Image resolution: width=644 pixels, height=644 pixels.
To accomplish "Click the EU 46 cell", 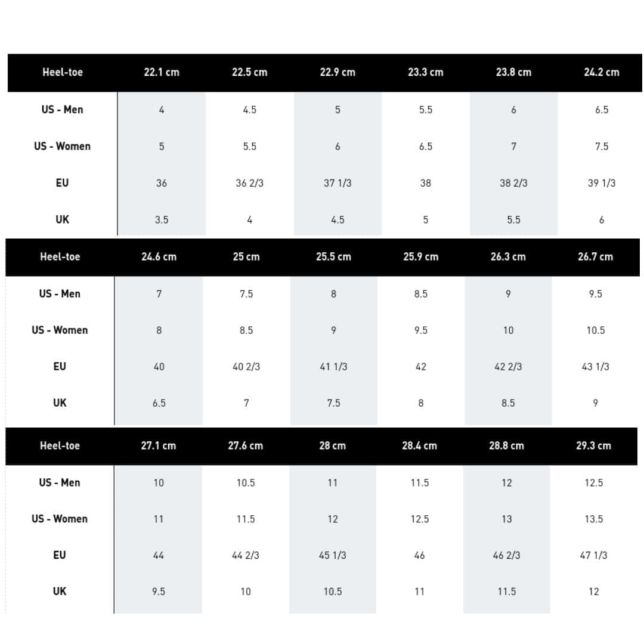I will (x=419, y=555).
